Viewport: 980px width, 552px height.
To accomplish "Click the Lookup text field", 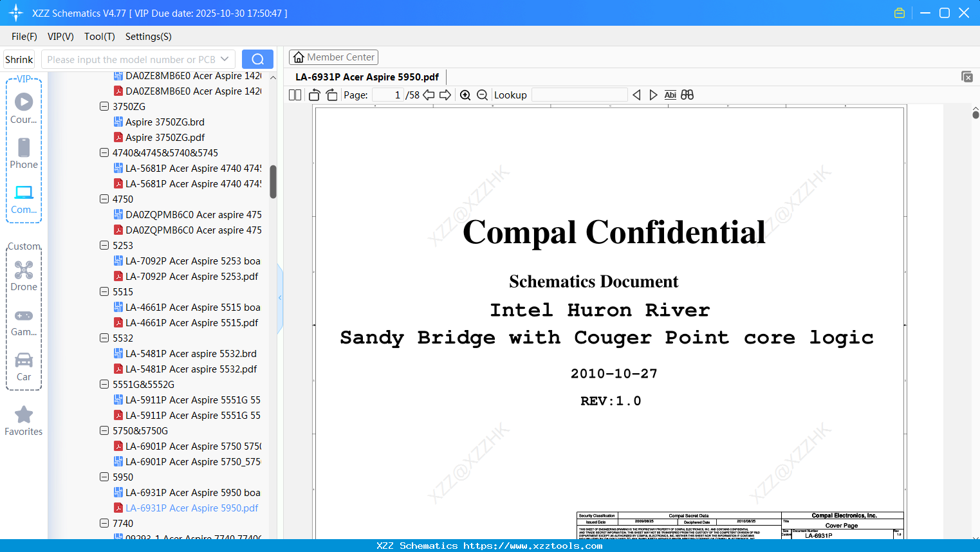I will 579,95.
